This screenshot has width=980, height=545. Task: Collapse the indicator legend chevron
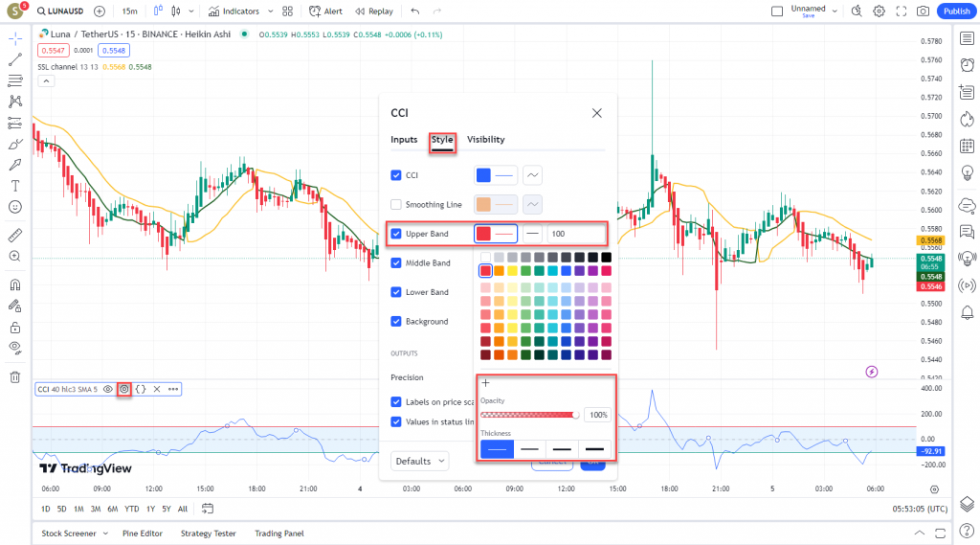tap(46, 80)
